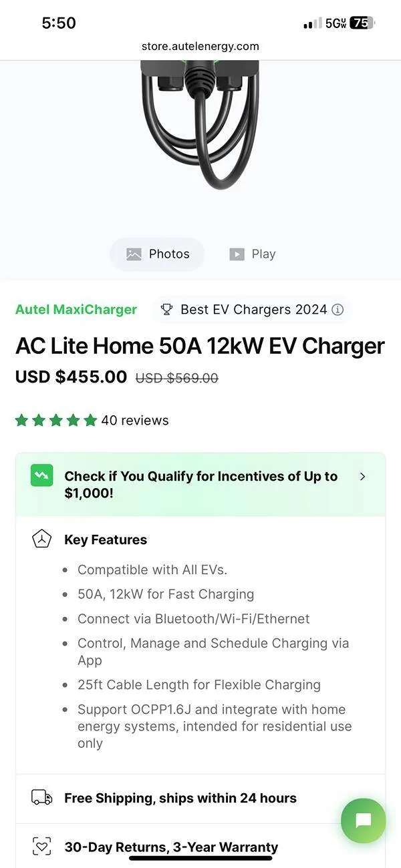Expand the incentives banner chevron arrow

pos(362,477)
